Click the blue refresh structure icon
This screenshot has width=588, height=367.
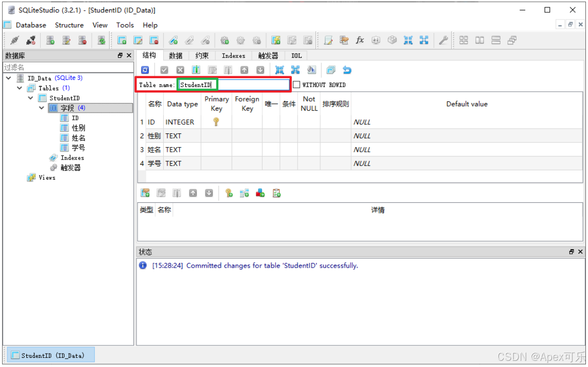pyautogui.click(x=145, y=70)
